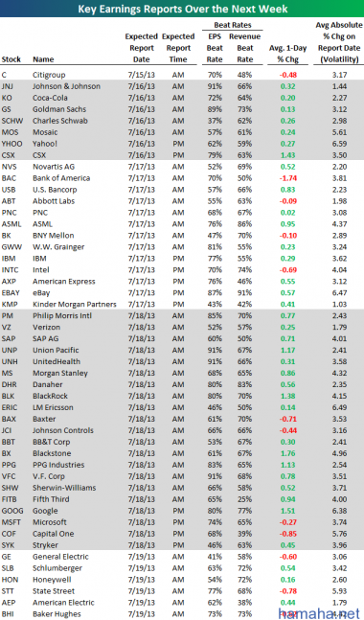Select the Bank of America -1.74 value
Viewport: 364px width, 620px height.
pos(287,178)
